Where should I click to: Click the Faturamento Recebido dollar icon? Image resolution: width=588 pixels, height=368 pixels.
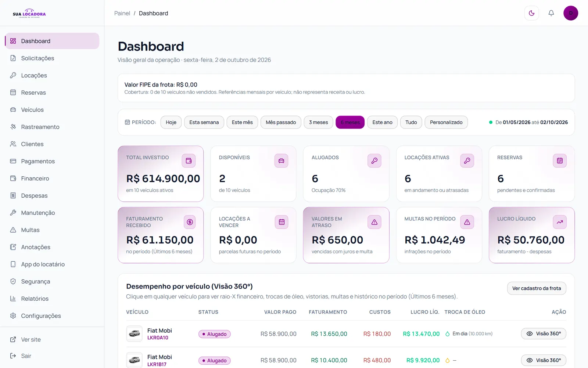pyautogui.click(x=190, y=222)
